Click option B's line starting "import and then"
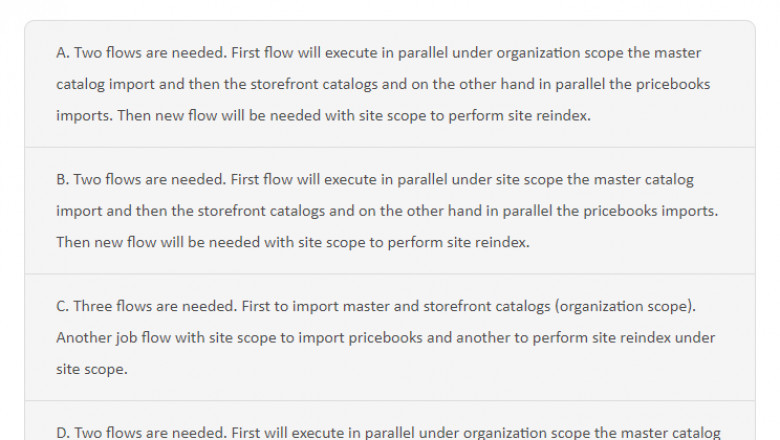The width and height of the screenshot is (780, 440). [387, 211]
